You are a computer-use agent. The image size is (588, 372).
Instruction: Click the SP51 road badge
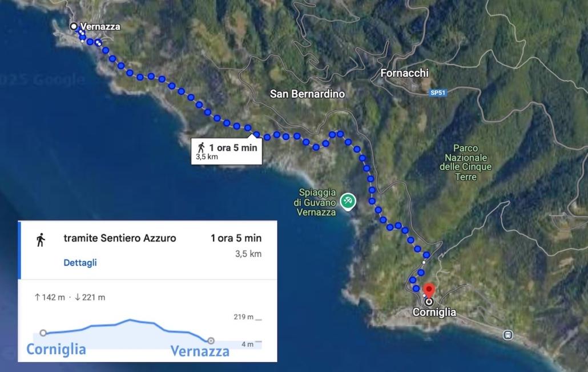pyautogui.click(x=438, y=93)
